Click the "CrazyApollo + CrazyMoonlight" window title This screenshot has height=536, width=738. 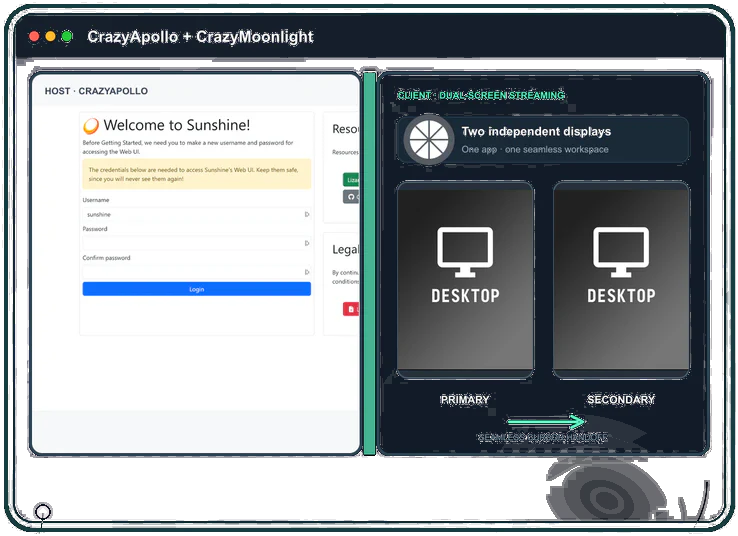[x=201, y=36]
